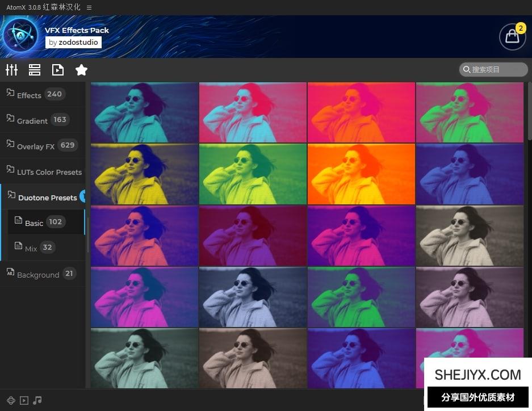Click the crosshair target icon in the bottom bar

tap(10, 400)
